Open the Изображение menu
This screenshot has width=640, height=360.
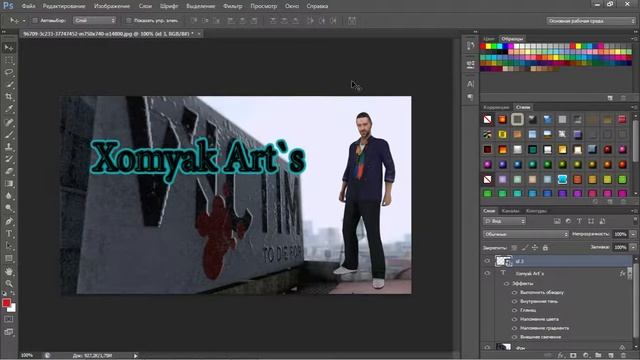(112, 6)
